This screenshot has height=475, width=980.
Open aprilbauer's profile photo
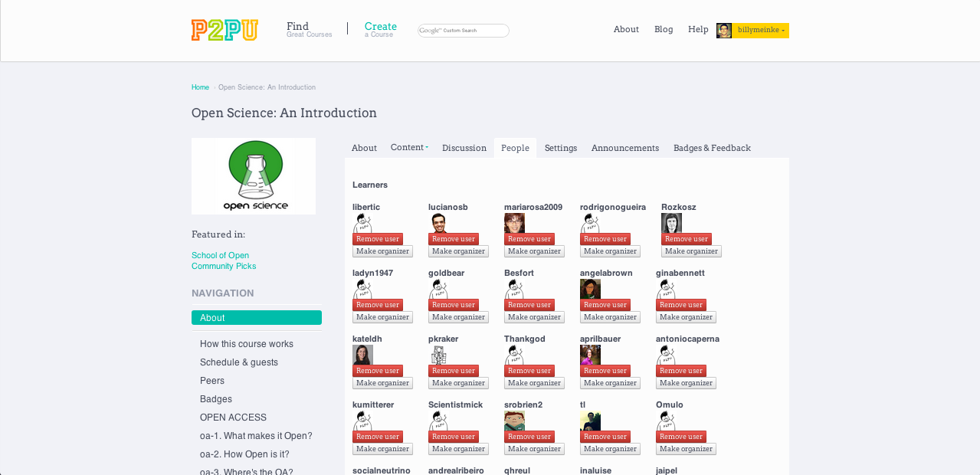[590, 355]
